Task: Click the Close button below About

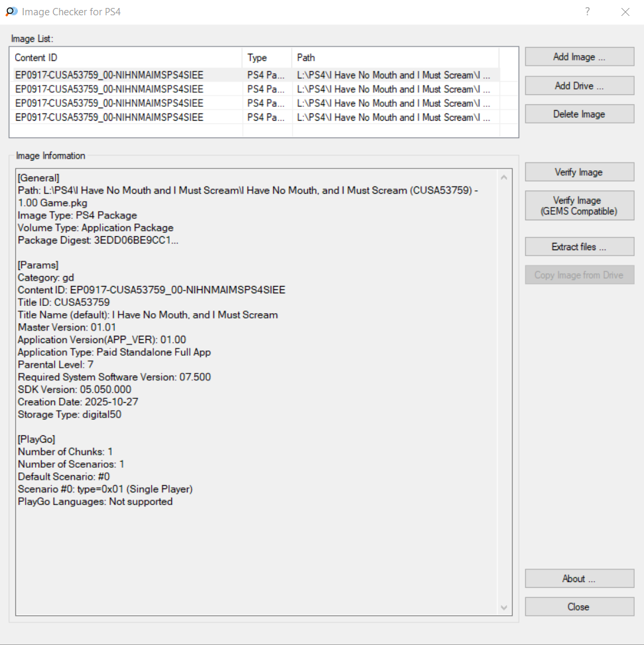Action: (579, 607)
